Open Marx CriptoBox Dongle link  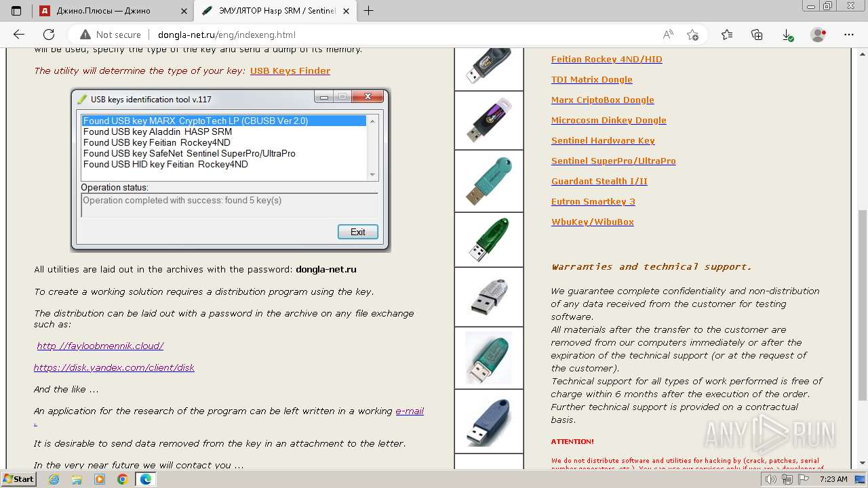tap(603, 100)
